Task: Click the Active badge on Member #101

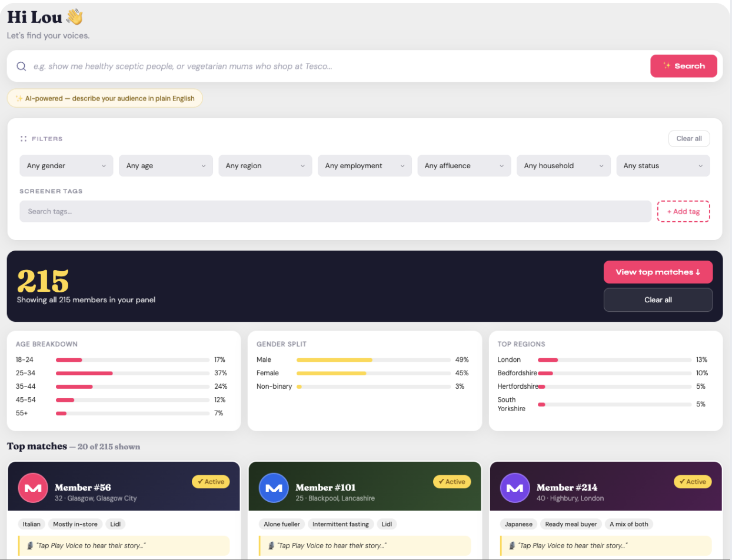Action: (452, 482)
